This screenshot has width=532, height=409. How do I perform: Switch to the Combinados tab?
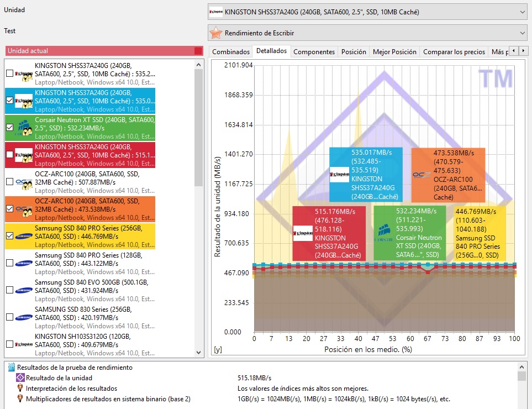point(231,51)
